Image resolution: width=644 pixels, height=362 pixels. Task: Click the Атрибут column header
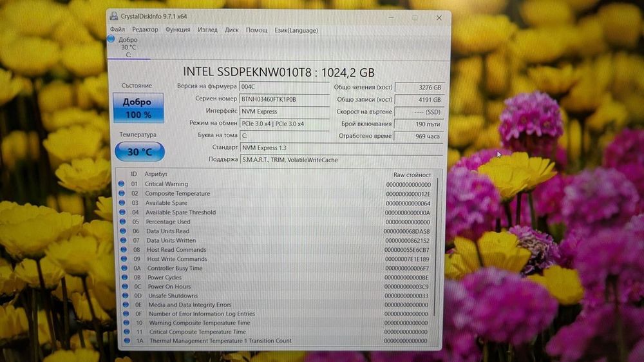coord(156,174)
